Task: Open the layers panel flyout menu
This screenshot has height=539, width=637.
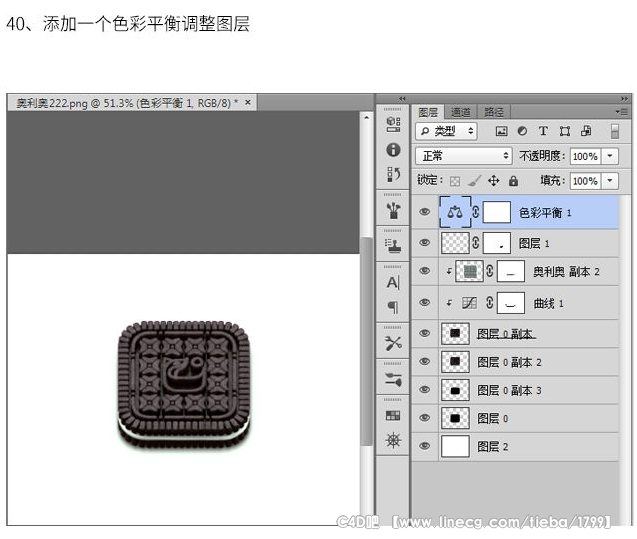Action: pos(622,112)
